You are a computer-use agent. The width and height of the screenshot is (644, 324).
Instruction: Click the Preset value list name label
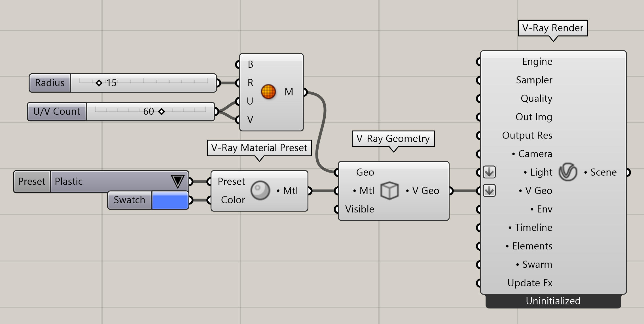click(x=32, y=182)
